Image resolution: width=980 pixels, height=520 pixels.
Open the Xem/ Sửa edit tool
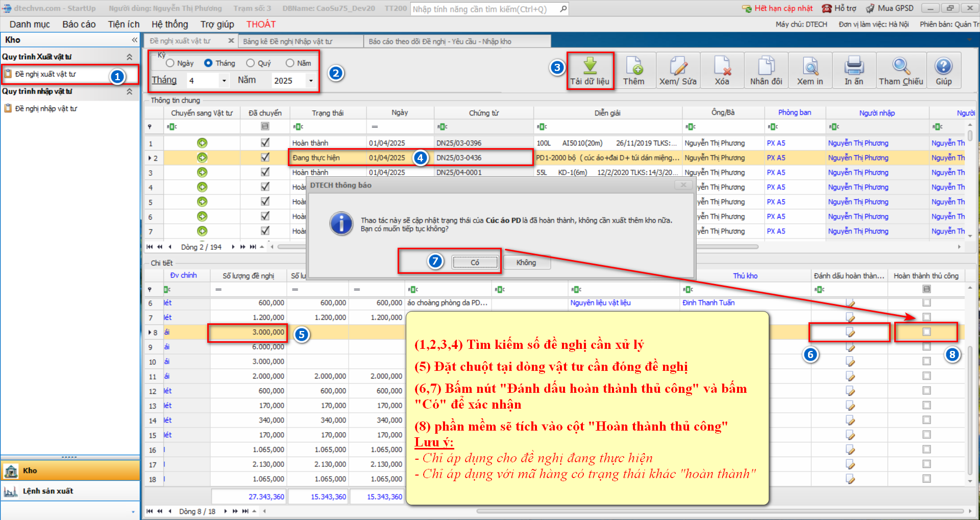pos(678,66)
